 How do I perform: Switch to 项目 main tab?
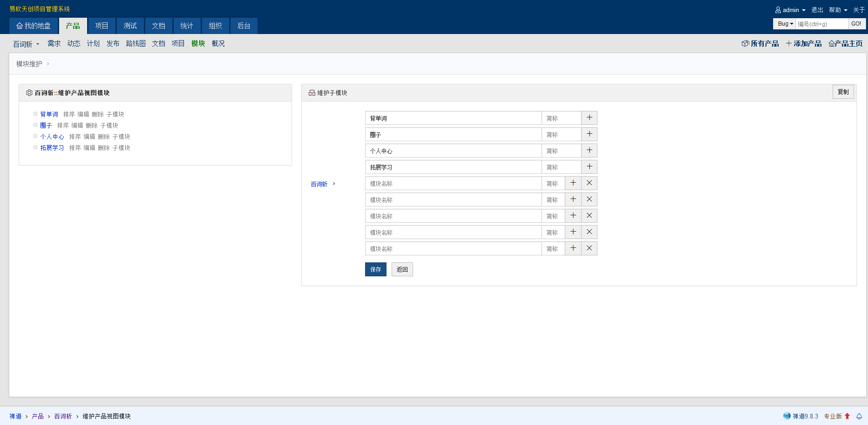102,26
